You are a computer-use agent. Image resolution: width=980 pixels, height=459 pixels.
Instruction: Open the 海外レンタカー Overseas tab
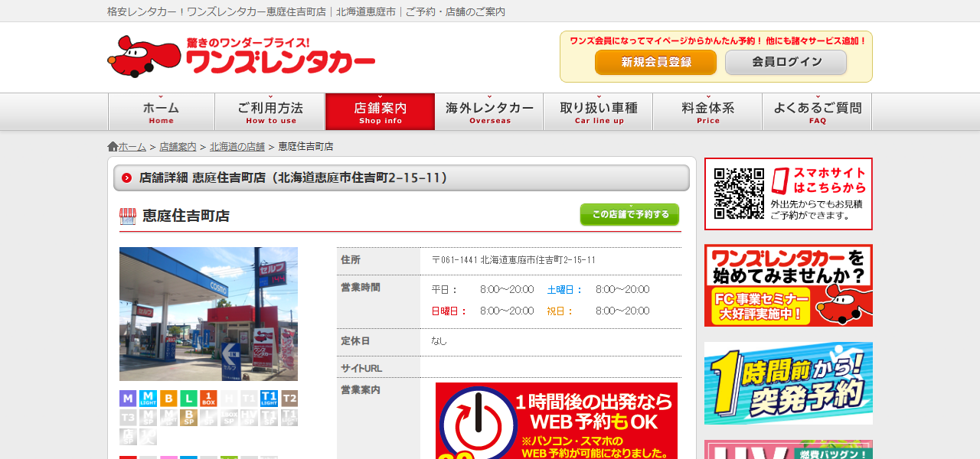click(490, 112)
